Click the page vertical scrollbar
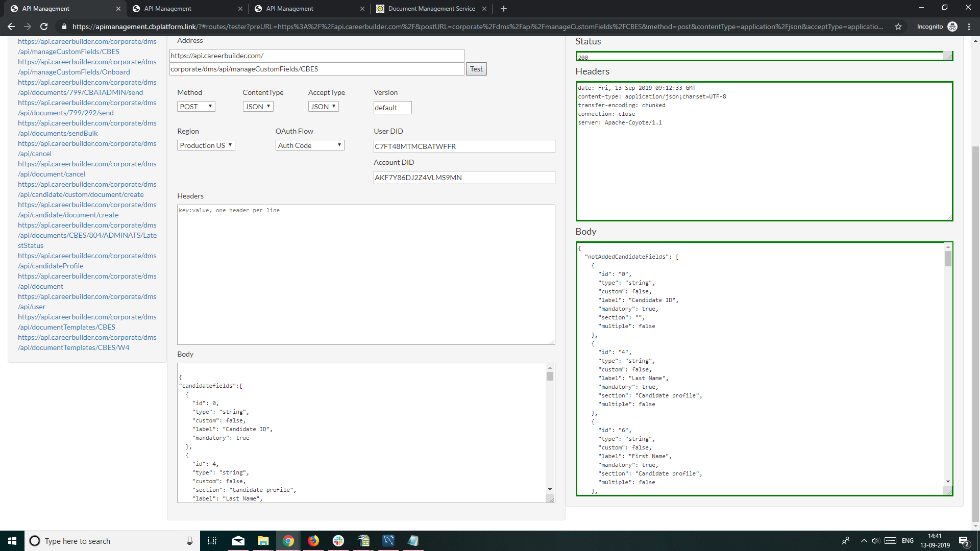The width and height of the screenshot is (980, 551). click(975, 334)
